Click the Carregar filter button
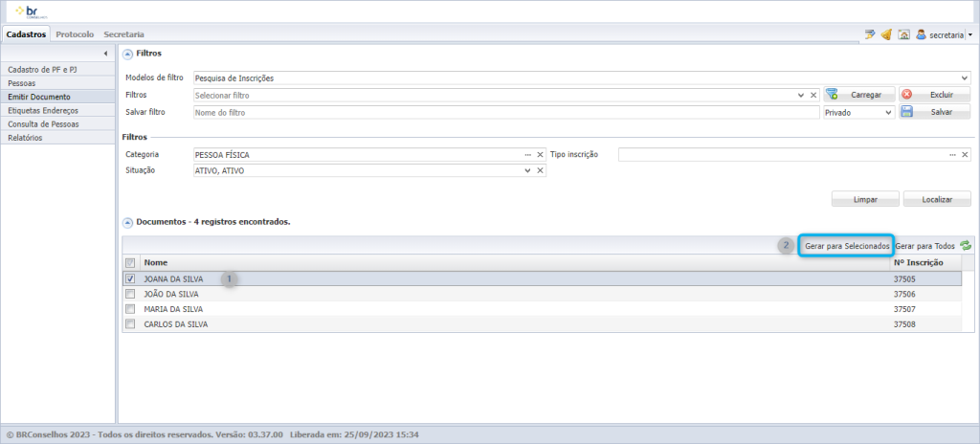 [859, 95]
